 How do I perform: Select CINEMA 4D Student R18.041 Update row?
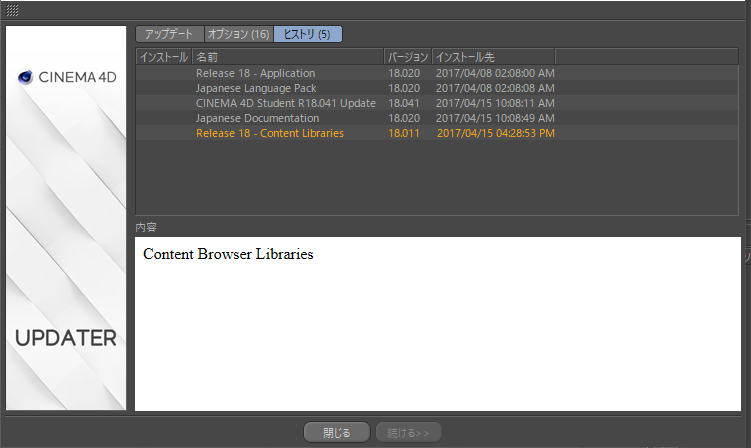[x=437, y=103]
